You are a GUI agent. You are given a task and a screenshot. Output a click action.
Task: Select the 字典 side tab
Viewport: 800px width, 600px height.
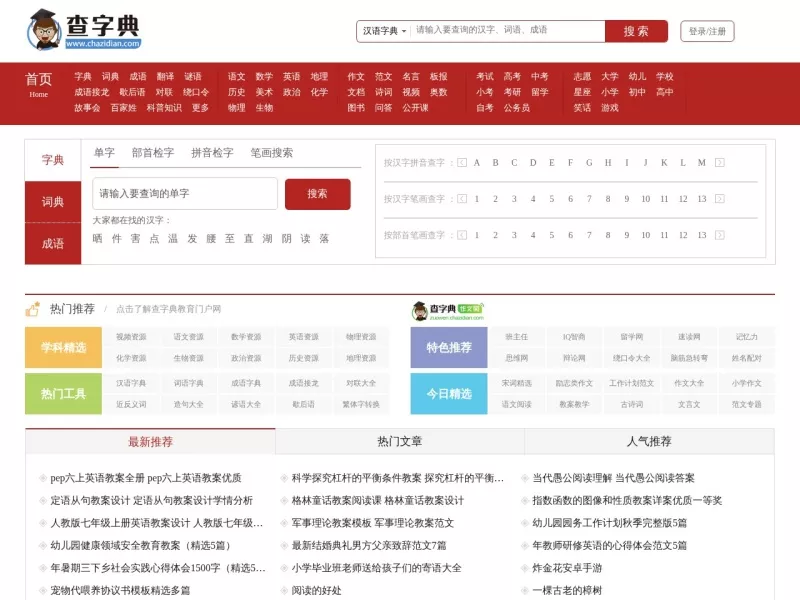(x=53, y=160)
